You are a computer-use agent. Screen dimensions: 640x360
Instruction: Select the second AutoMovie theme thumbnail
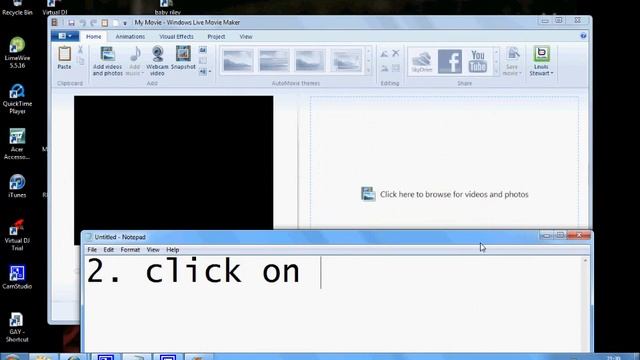274,60
